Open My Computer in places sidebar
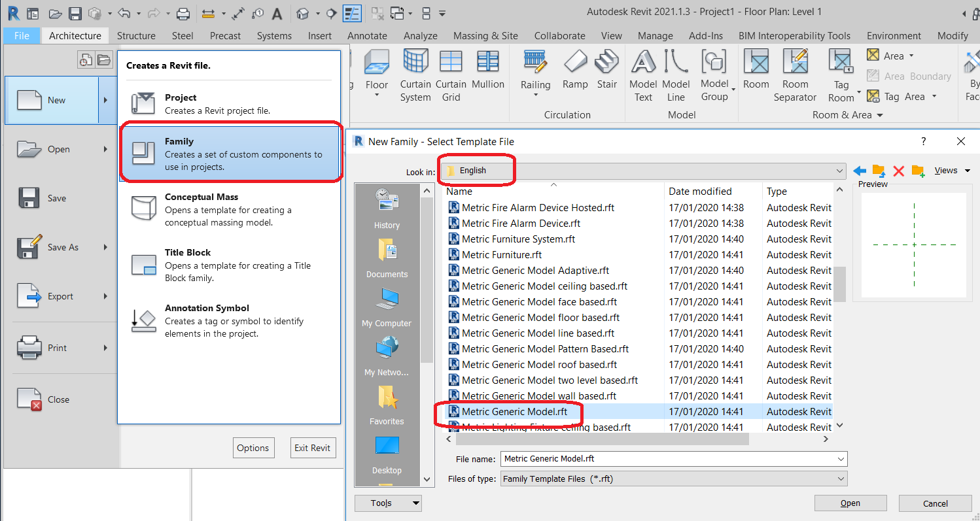Image resolution: width=980 pixels, height=521 pixels. point(387,307)
